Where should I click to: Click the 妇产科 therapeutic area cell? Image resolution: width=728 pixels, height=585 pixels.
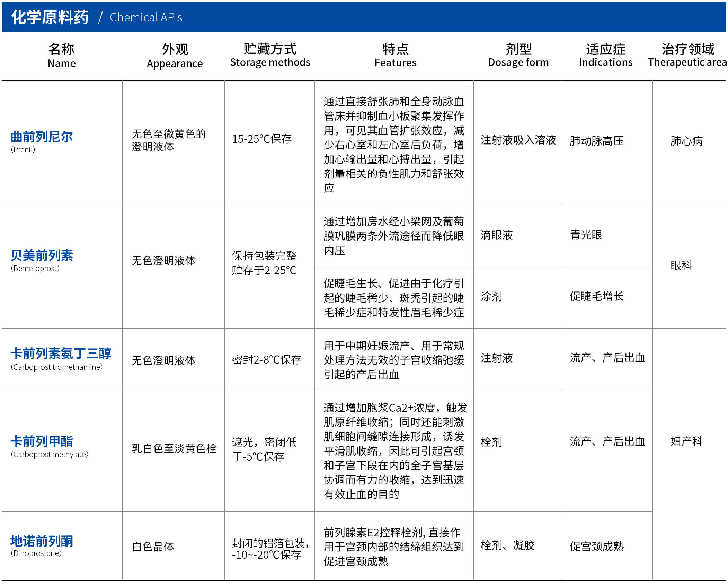686,442
